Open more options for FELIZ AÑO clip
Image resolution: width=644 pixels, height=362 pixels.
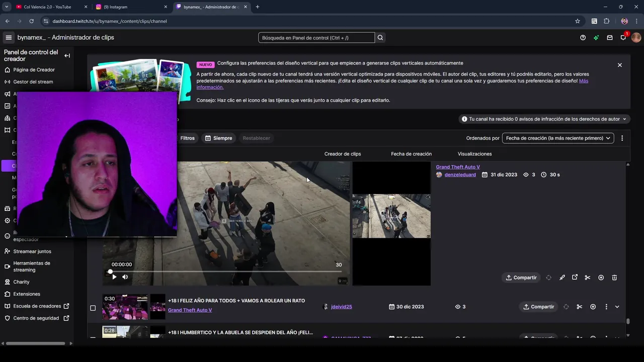[x=606, y=307]
